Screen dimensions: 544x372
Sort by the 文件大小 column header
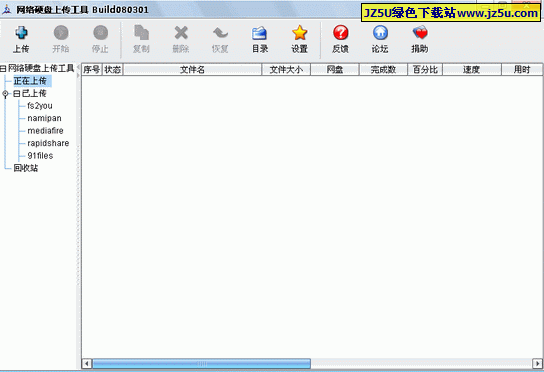[286, 70]
